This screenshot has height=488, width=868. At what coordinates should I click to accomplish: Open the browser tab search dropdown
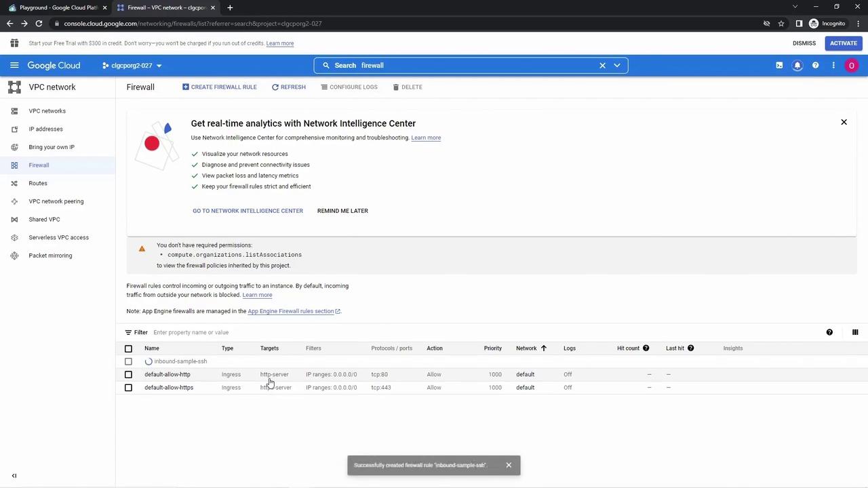click(795, 7)
